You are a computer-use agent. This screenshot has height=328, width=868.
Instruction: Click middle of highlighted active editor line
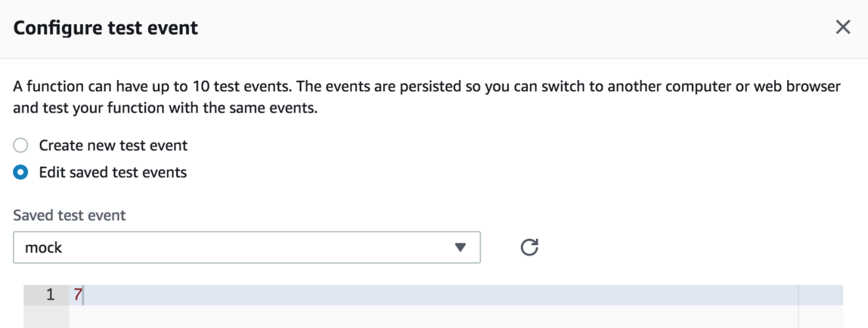pyautogui.click(x=433, y=295)
